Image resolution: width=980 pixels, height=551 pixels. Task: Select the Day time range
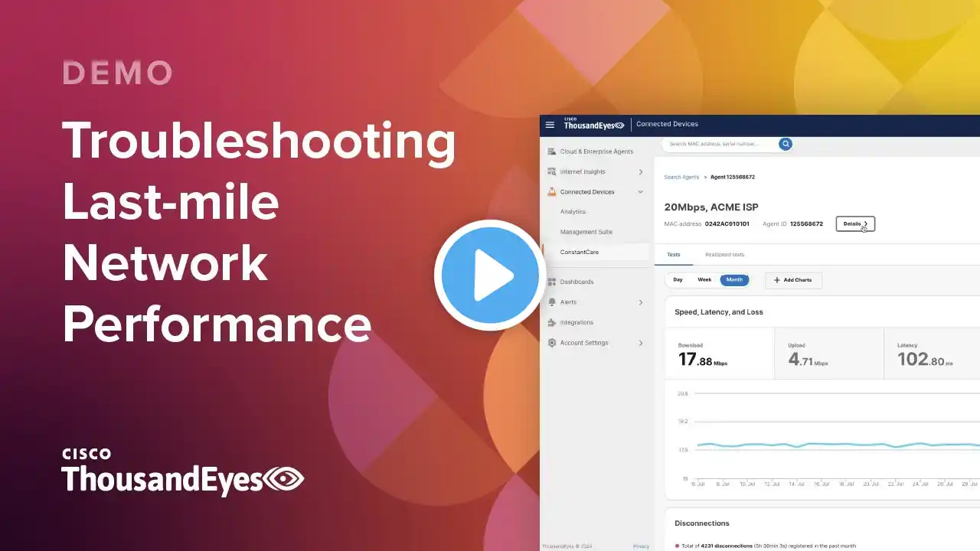pyautogui.click(x=678, y=280)
